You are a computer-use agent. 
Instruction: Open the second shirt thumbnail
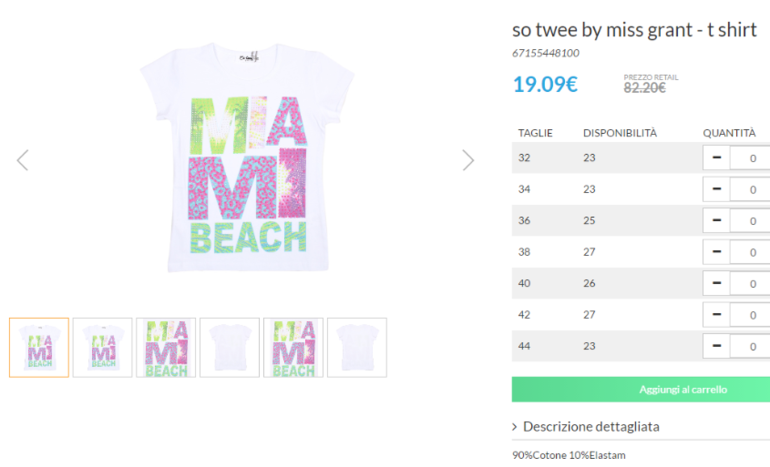102,348
